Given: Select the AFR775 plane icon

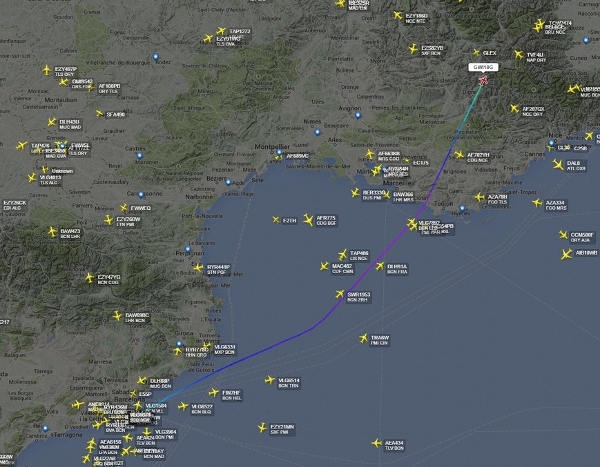Looking at the screenshot, I should [308, 220].
